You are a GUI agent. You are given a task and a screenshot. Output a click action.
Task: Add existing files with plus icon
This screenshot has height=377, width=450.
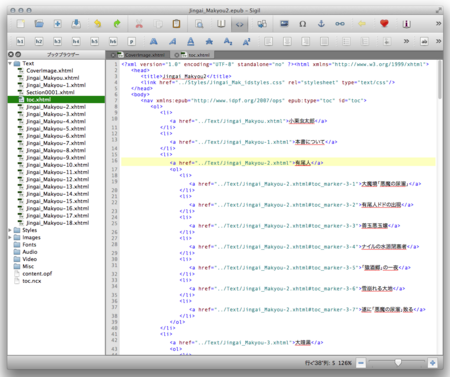pyautogui.click(x=57, y=24)
